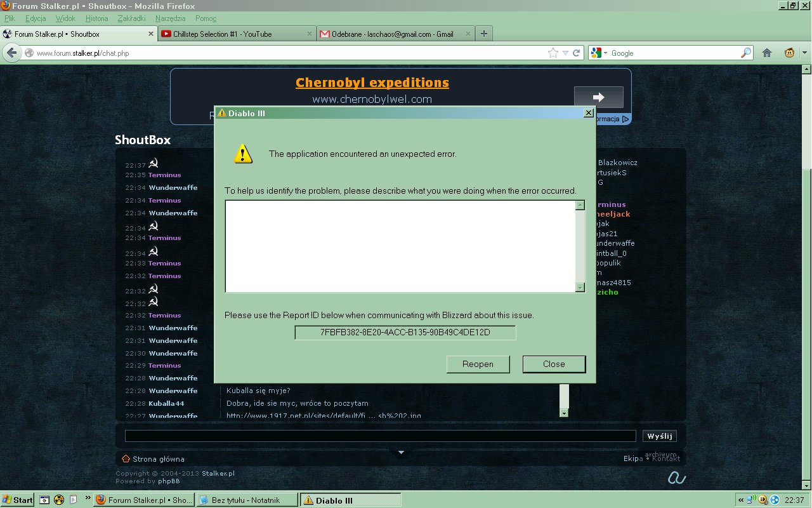Click the address bar URL
Image resolution: width=812 pixels, height=508 pixels.
tap(82, 53)
